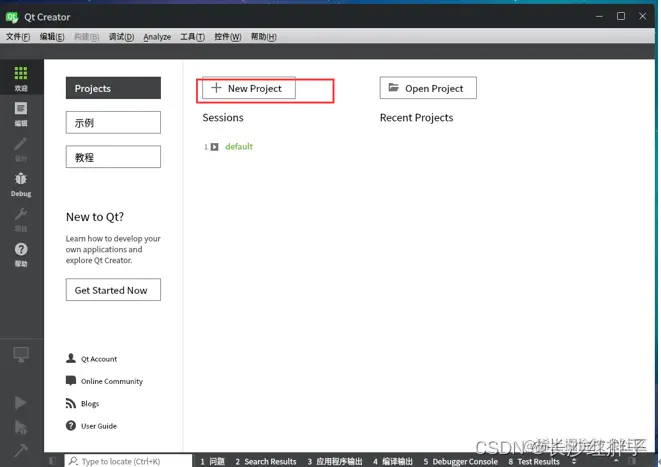661x467 pixels.
Task: Show the 2 Search Results pane
Action: 266,462
